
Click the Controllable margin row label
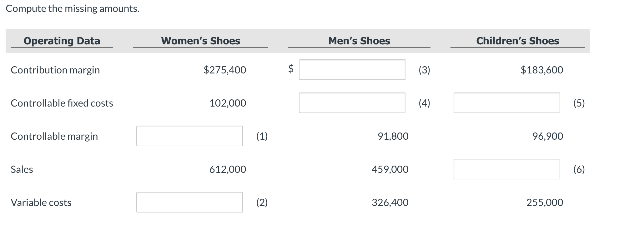54,136
